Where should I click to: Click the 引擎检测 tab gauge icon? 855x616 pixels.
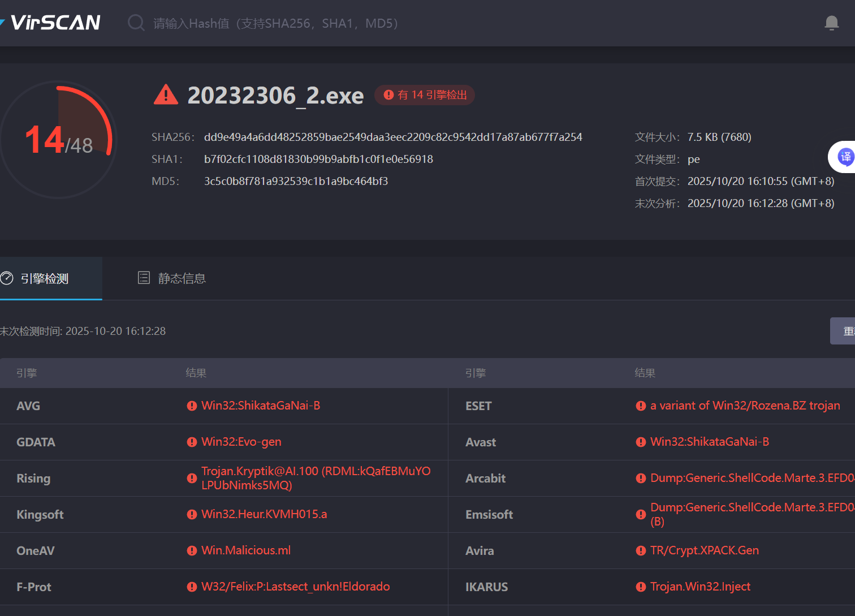[x=7, y=278]
